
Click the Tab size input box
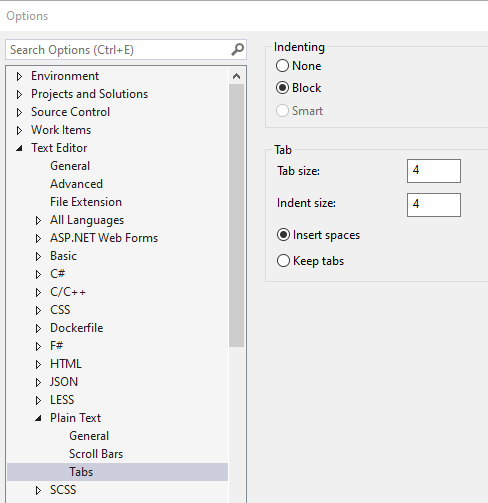coord(434,171)
